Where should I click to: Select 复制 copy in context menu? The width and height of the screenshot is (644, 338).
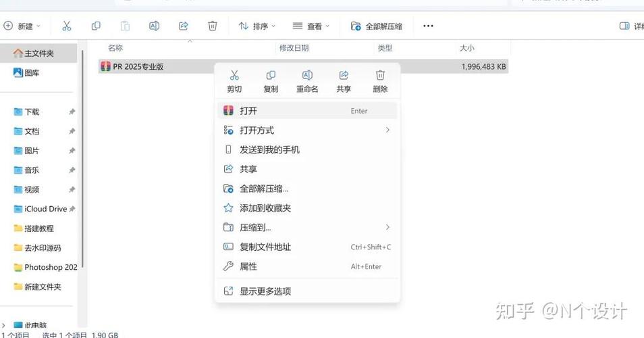(271, 81)
